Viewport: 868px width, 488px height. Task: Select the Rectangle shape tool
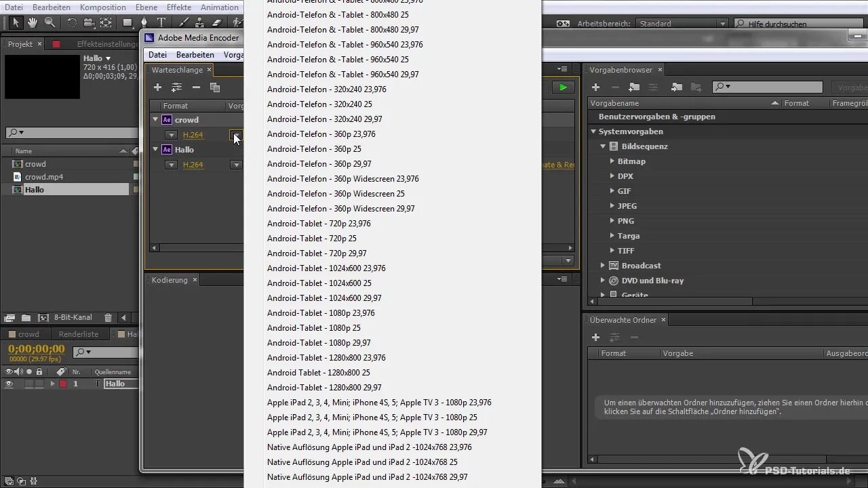(x=127, y=22)
